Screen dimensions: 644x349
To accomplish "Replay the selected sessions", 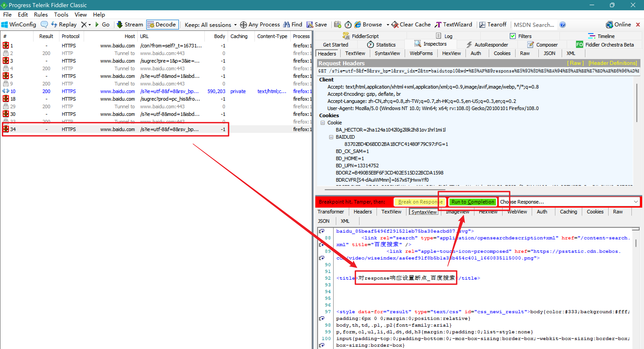I will 64,25.
